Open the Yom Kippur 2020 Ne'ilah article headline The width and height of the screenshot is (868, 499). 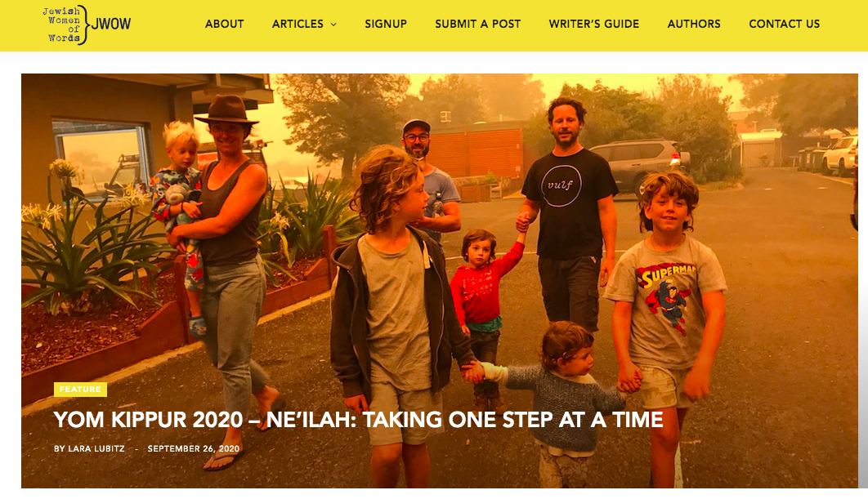(358, 419)
